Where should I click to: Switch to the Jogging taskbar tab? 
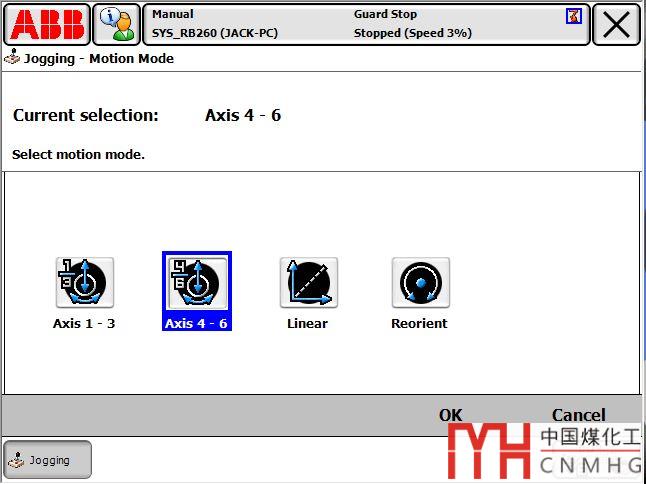[47, 460]
